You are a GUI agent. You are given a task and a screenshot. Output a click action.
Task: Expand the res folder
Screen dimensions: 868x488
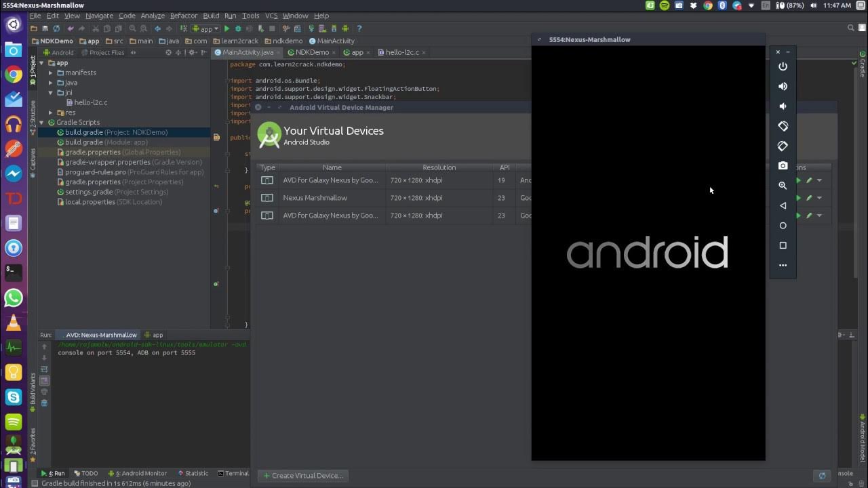(x=51, y=113)
